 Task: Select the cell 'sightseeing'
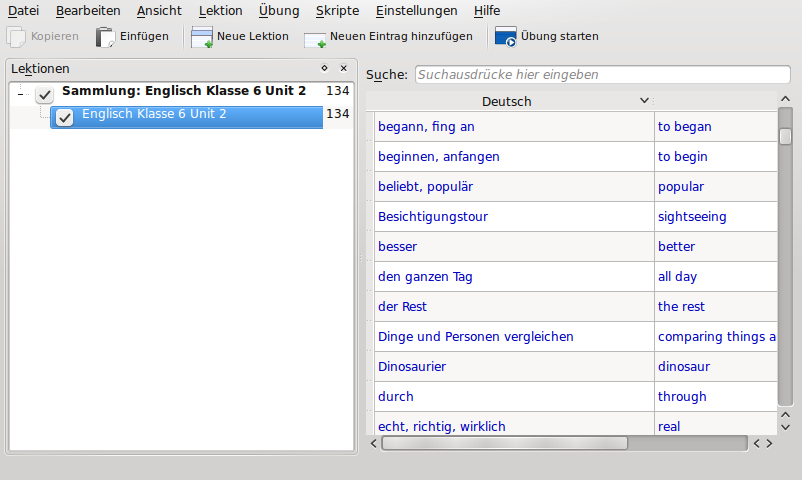[x=716, y=216]
